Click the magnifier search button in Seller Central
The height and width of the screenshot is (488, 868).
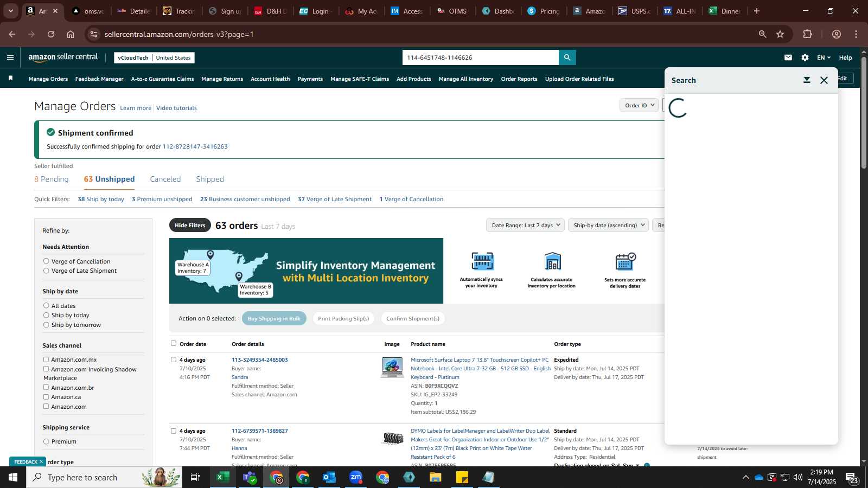(567, 57)
